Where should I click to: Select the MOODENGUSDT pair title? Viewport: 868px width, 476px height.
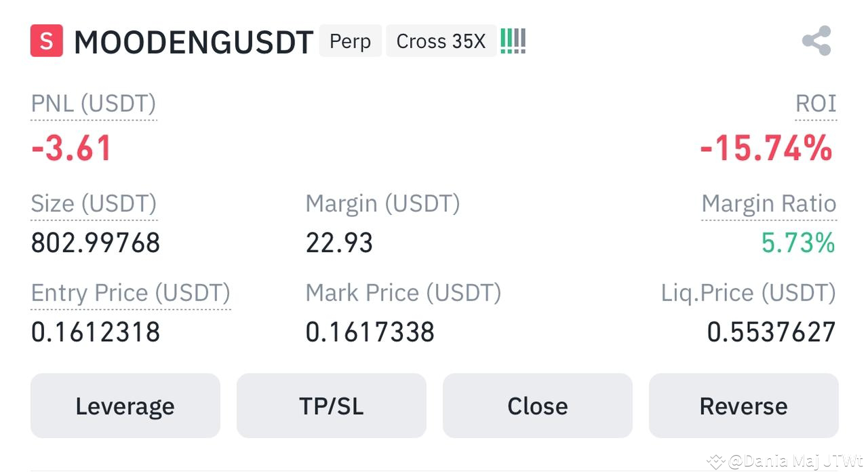pyautogui.click(x=195, y=41)
